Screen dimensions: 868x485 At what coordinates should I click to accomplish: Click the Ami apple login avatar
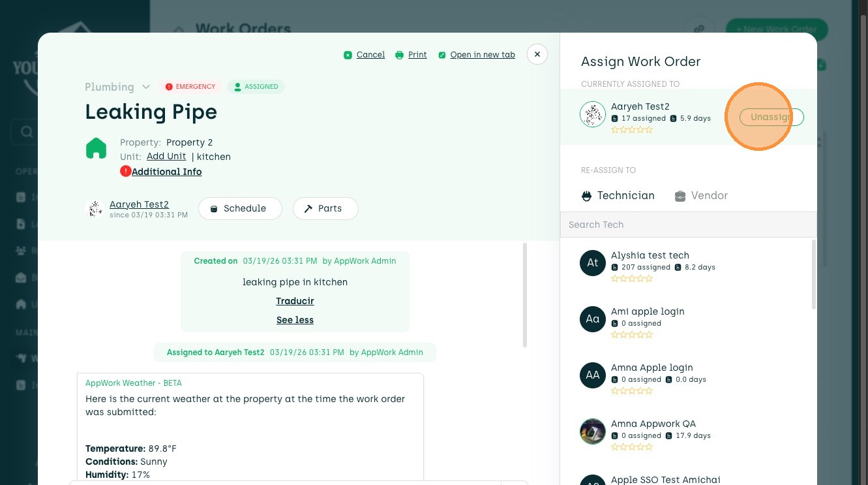593,319
